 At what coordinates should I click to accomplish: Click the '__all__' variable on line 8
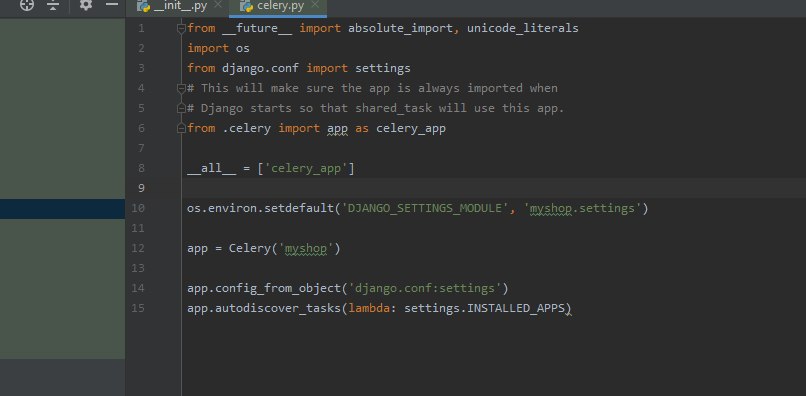pos(211,168)
